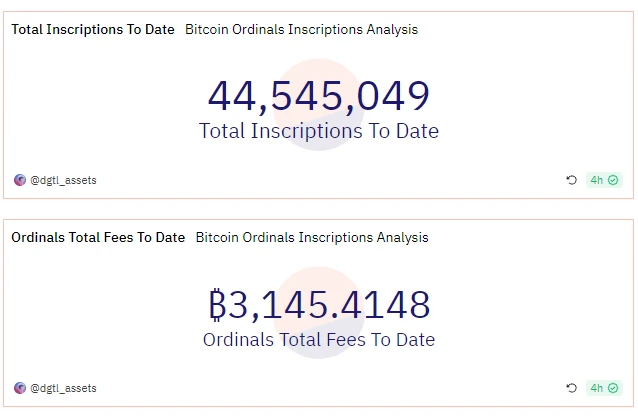Click the green checkmark icon on Total Inscriptions panel
The width and height of the screenshot is (638, 416).
click(x=613, y=180)
